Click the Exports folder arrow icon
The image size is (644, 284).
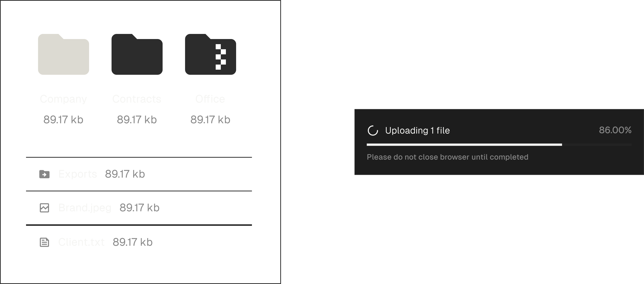tap(44, 174)
